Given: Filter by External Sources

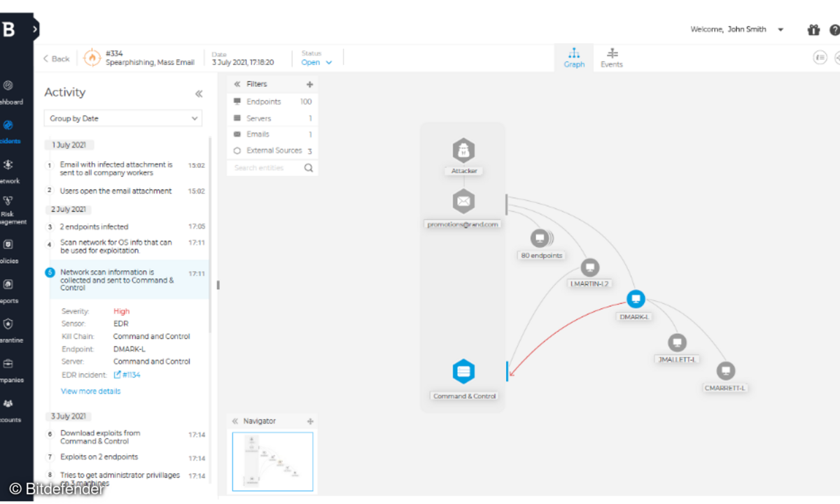Looking at the screenshot, I should coord(272,150).
